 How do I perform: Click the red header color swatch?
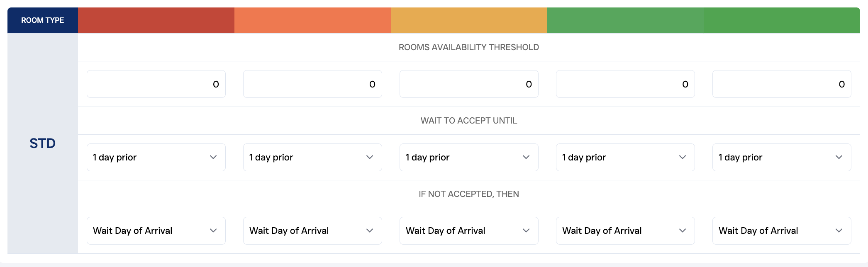pos(156,20)
